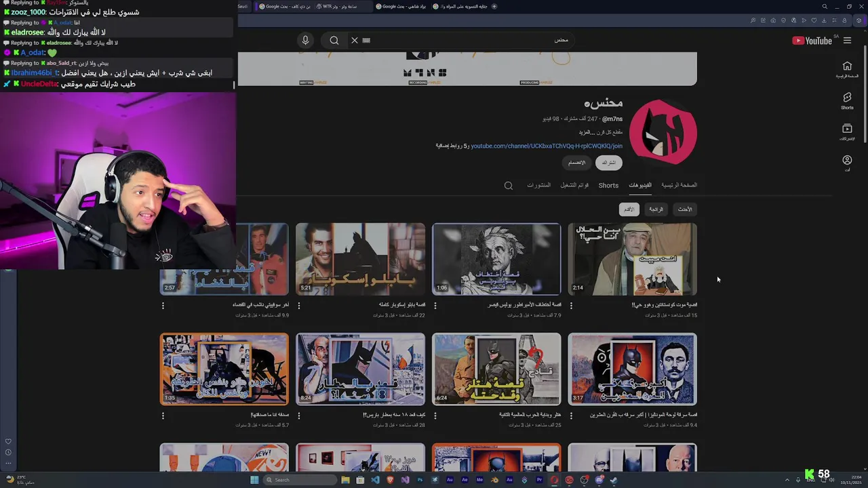
Task: Open Photoshop from the taskbar
Action: click(x=420, y=480)
